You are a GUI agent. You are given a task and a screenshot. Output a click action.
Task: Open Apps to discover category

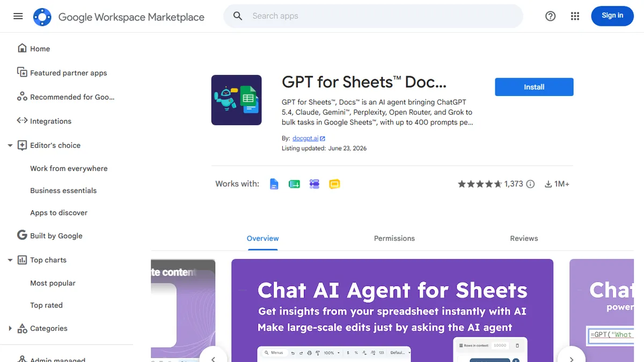coord(58,212)
